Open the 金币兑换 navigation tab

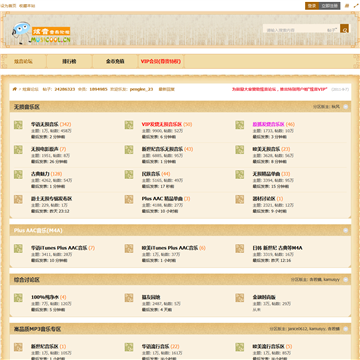[115, 62]
